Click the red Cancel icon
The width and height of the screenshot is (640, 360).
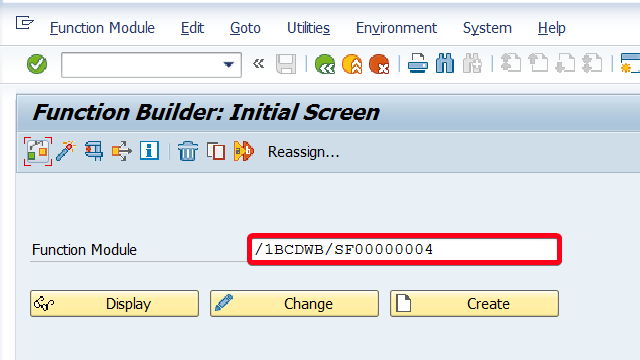[x=379, y=64]
